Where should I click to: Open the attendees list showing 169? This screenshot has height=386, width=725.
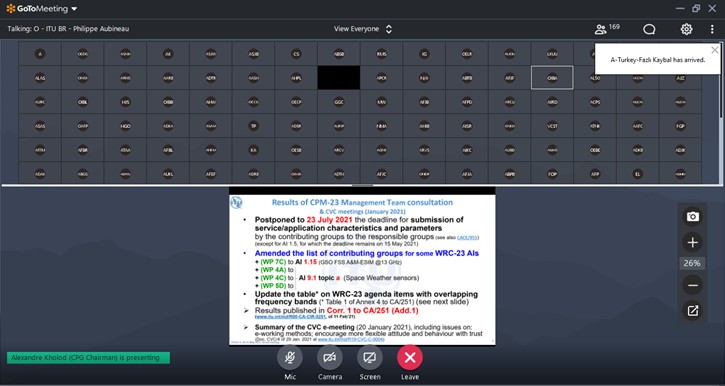pos(607,29)
